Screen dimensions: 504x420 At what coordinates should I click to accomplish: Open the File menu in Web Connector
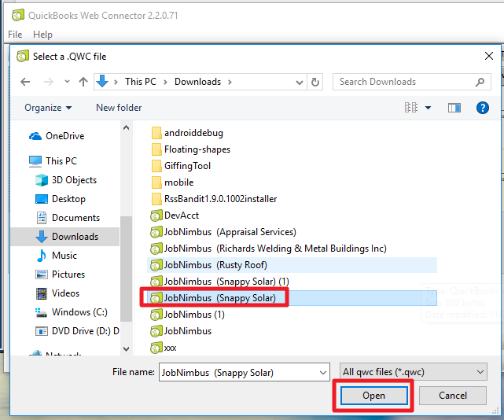pyautogui.click(x=15, y=35)
